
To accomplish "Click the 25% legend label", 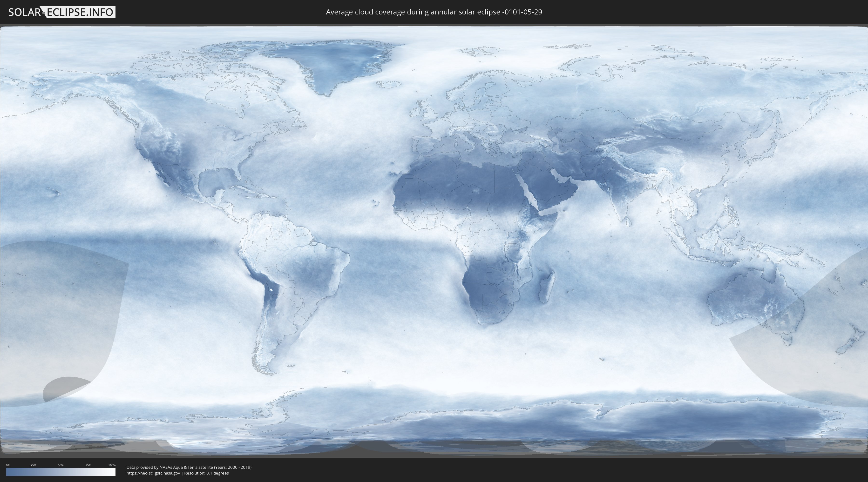I will click(33, 465).
